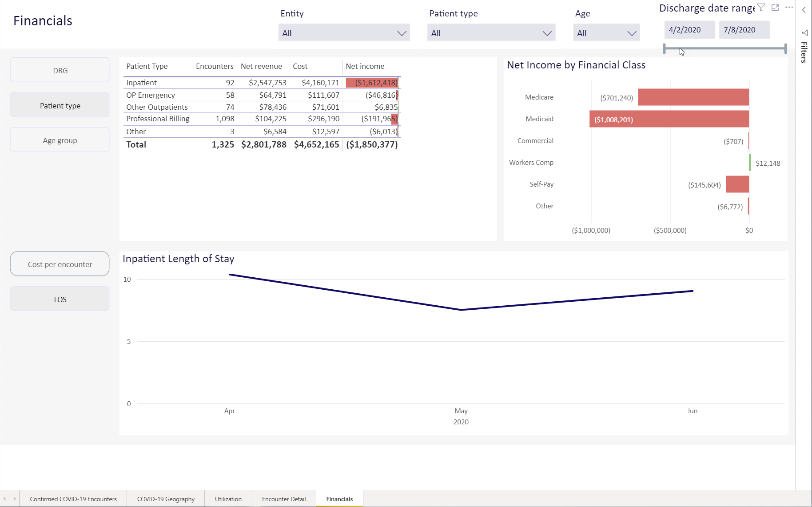Open the Entity dropdown

pos(344,33)
